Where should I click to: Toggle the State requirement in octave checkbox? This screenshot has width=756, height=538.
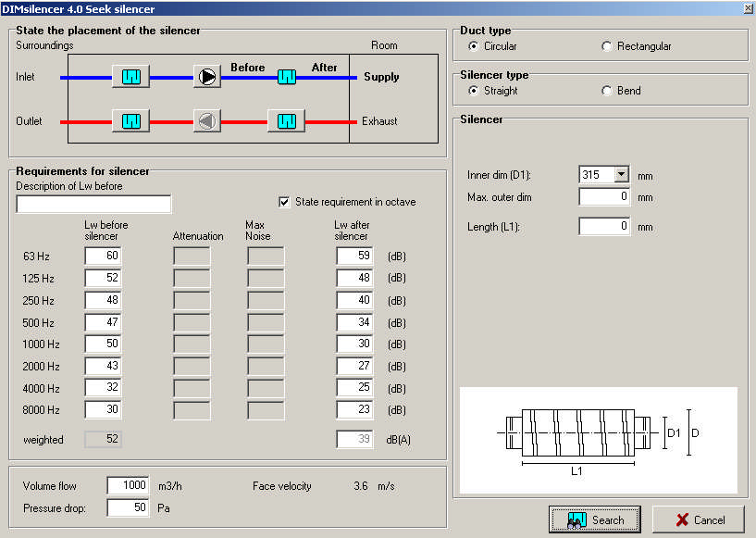click(284, 202)
